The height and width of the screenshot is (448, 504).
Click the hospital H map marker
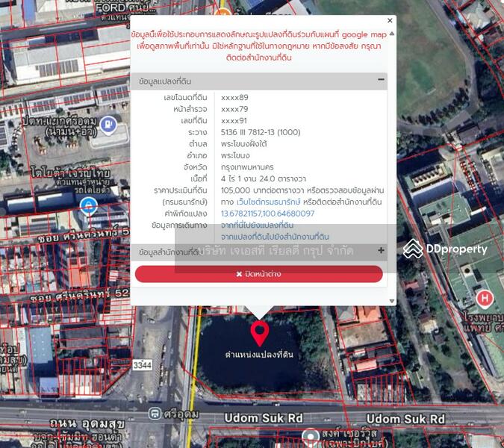click(x=485, y=299)
